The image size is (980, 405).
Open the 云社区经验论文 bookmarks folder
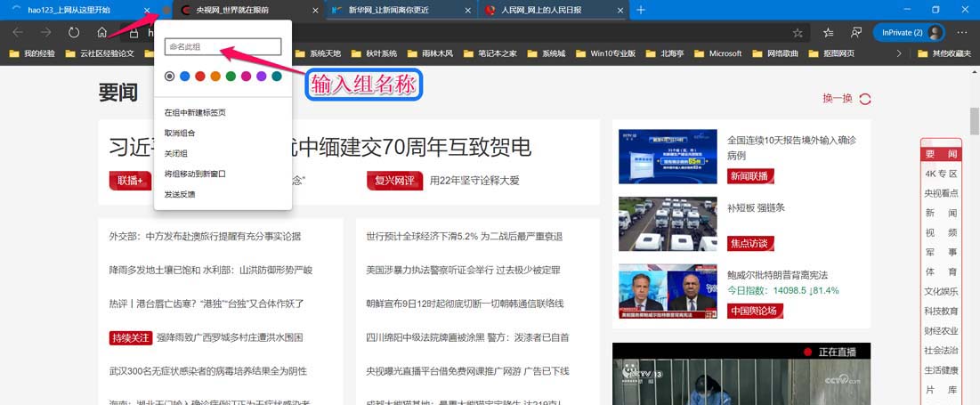tap(100, 53)
